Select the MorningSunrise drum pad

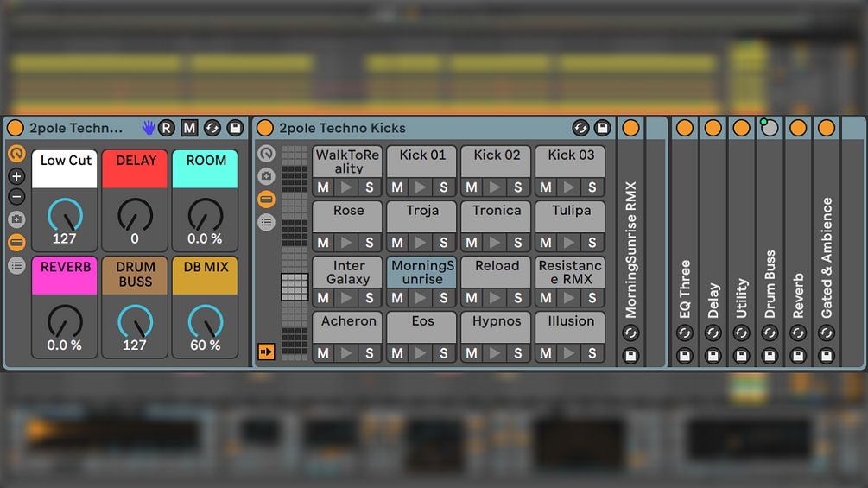[421, 272]
